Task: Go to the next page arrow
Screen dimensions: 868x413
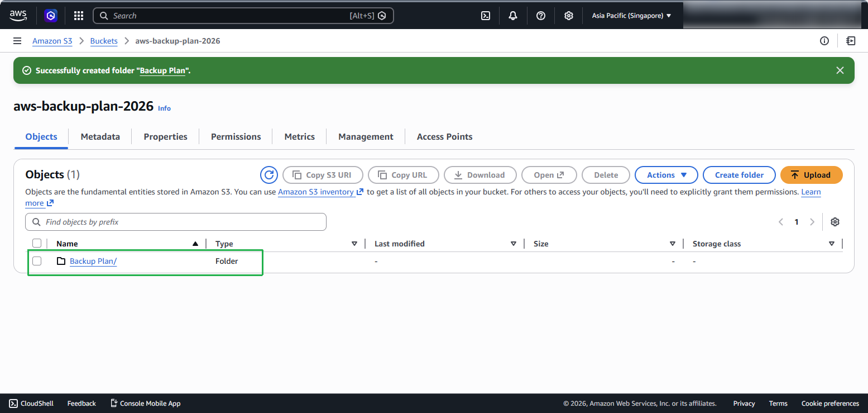Action: [812, 222]
